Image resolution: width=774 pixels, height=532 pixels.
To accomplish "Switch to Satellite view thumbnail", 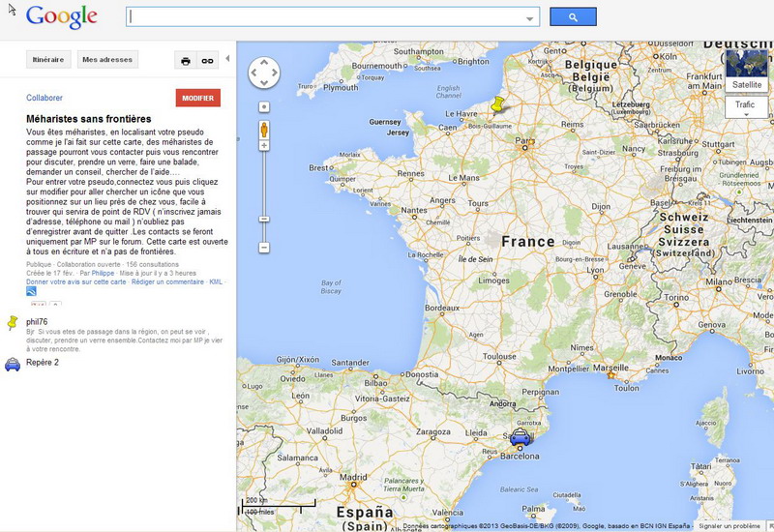I will coord(747,70).
